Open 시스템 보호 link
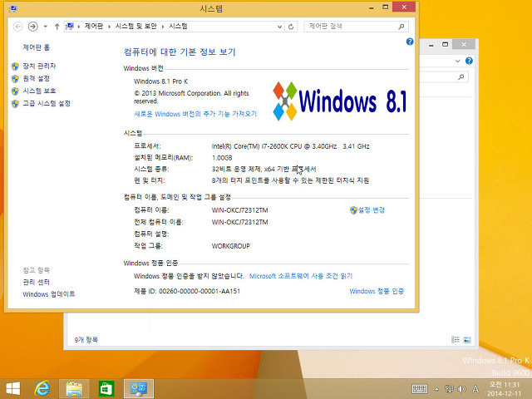This screenshot has height=399, width=532. click(x=39, y=91)
